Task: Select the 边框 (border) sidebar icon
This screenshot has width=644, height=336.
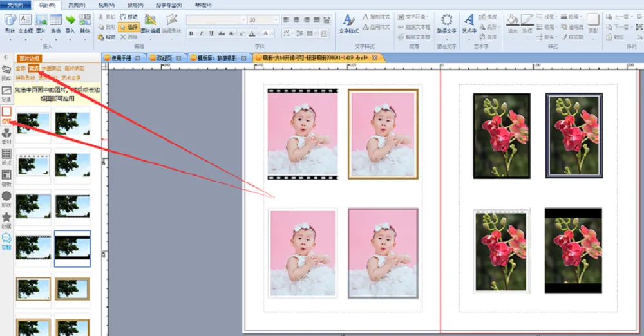Action: click(6, 113)
